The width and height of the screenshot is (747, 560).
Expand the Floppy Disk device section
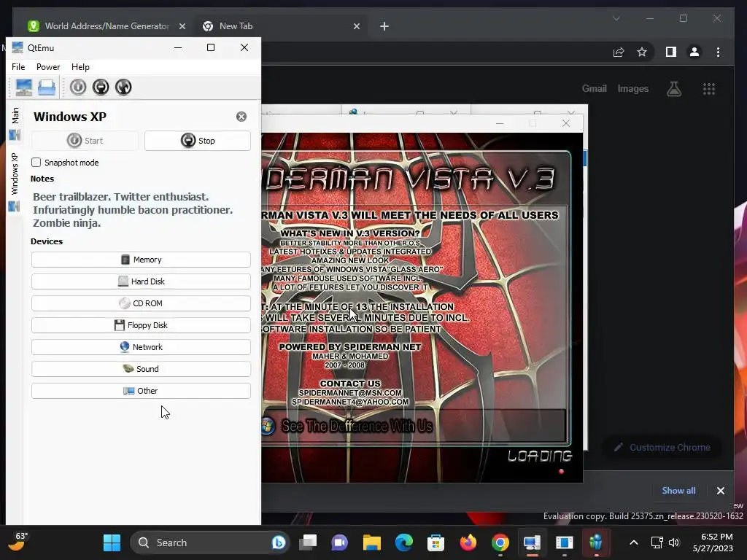(x=141, y=325)
